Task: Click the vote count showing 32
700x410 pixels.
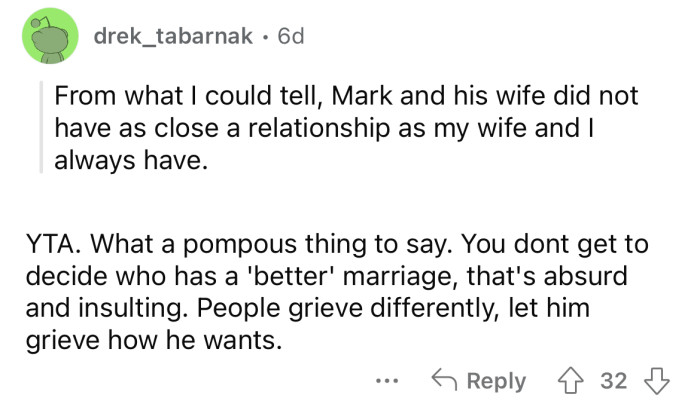Action: [x=614, y=381]
